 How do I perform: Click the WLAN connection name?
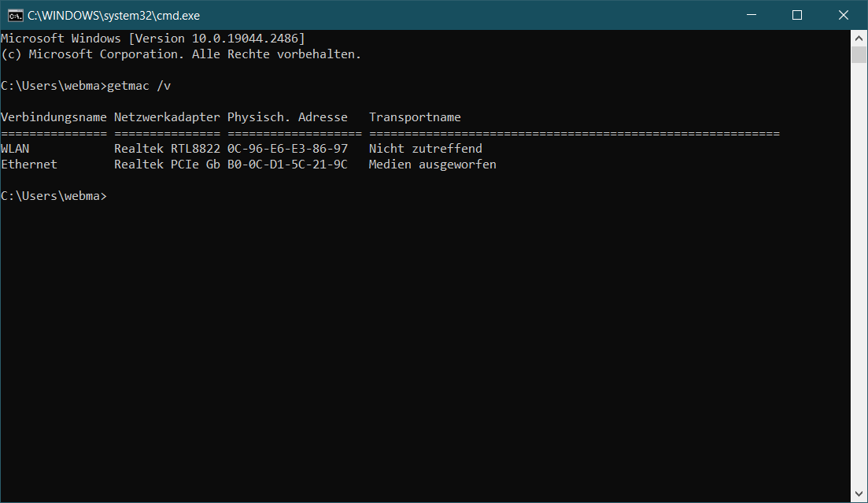click(15, 149)
